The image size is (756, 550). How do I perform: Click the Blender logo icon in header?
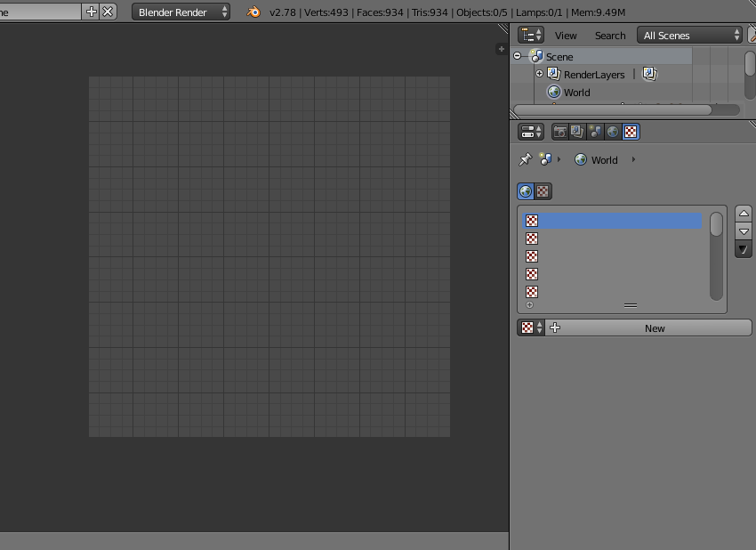coord(253,12)
